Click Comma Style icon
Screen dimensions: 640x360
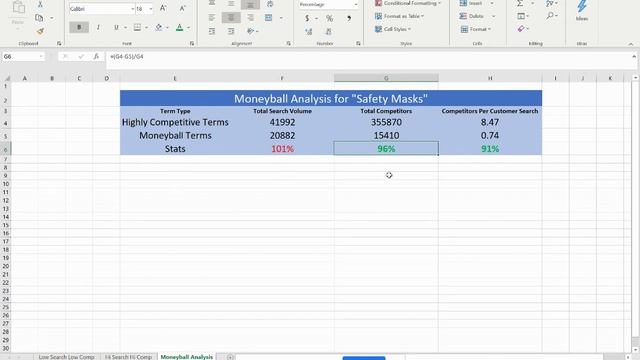click(349, 18)
